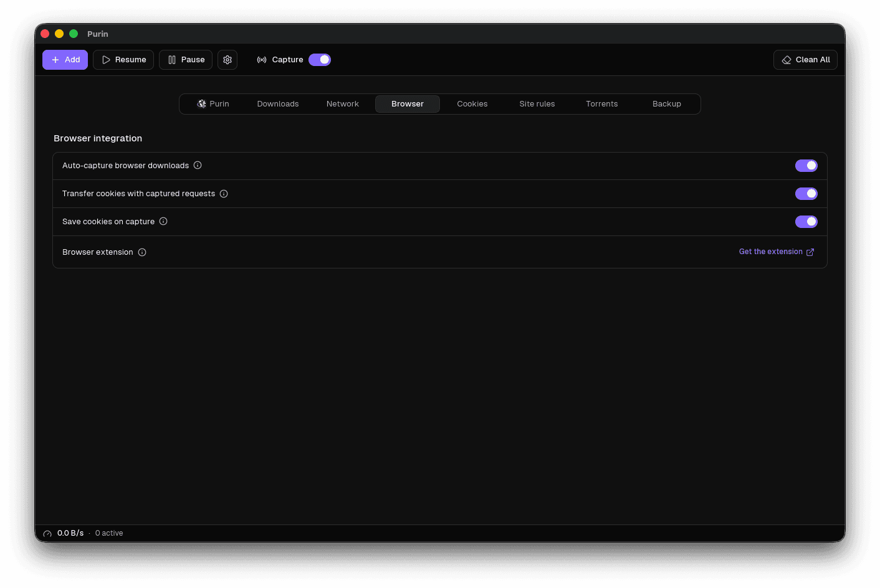Go to the Cookies tab

tap(472, 104)
